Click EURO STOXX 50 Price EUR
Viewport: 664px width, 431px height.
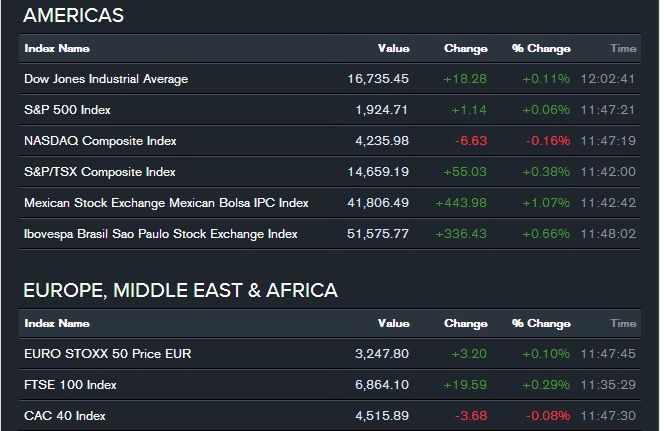pyautogui.click(x=107, y=354)
